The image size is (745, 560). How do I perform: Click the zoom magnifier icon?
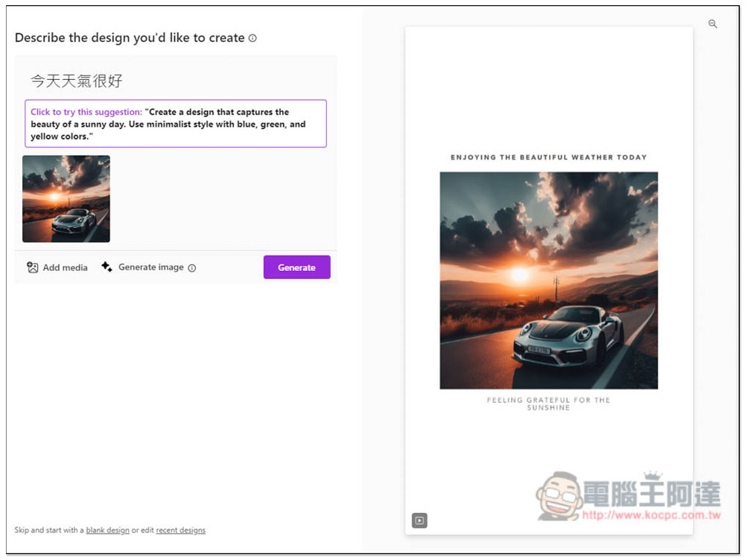[x=712, y=24]
